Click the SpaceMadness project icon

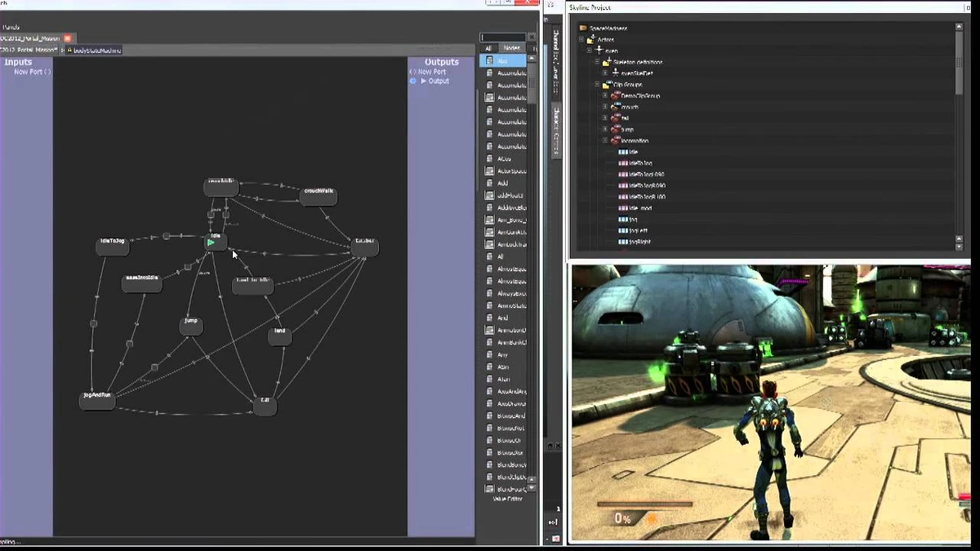tap(581, 27)
